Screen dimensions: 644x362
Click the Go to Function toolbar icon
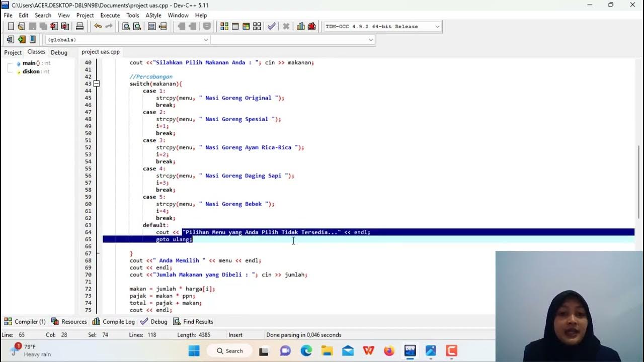pyautogui.click(x=151, y=26)
